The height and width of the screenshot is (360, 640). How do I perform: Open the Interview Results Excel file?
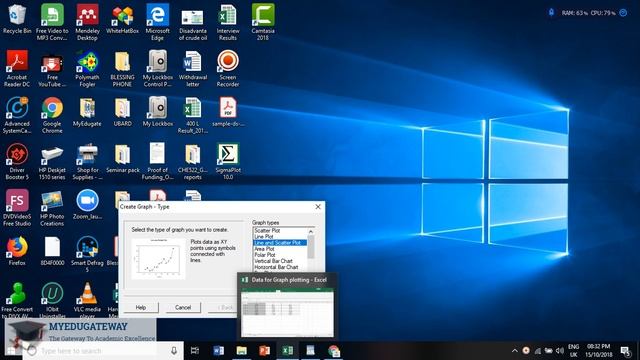pos(228,22)
